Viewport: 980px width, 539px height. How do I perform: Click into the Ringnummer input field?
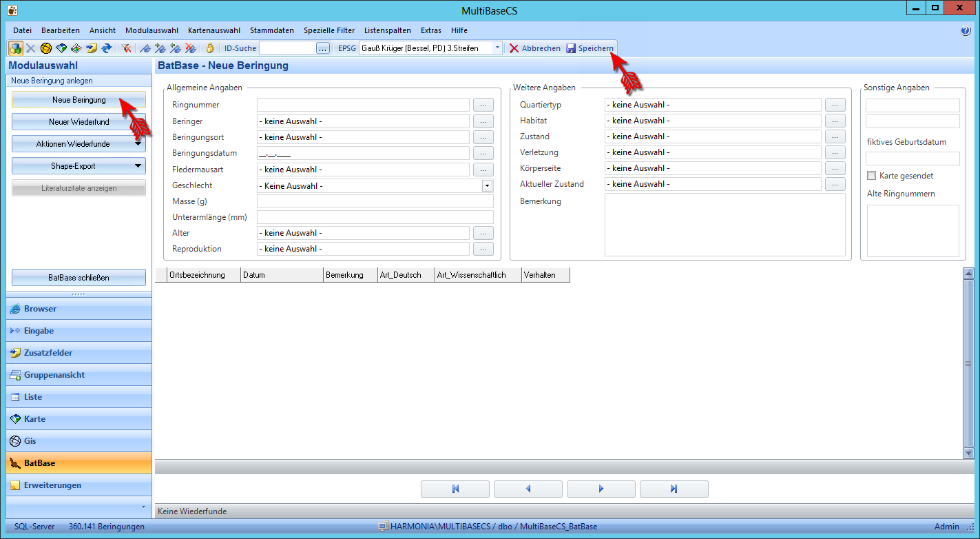click(363, 105)
